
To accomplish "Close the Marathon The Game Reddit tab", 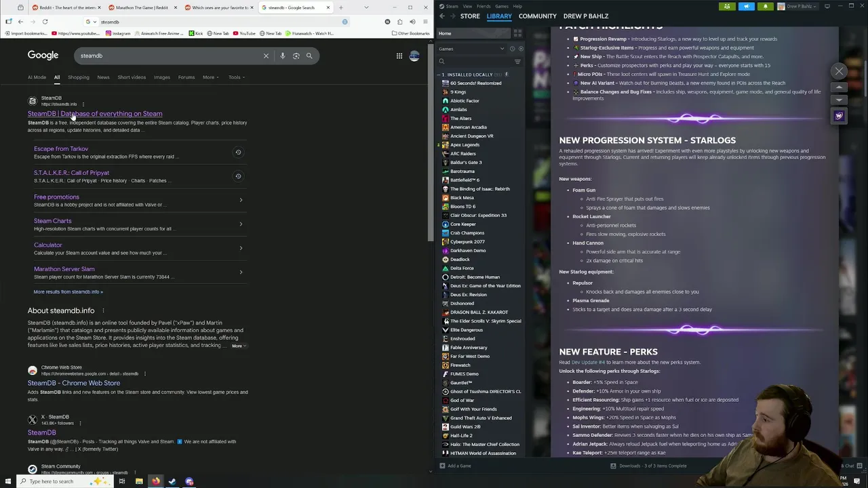I will [176, 7].
